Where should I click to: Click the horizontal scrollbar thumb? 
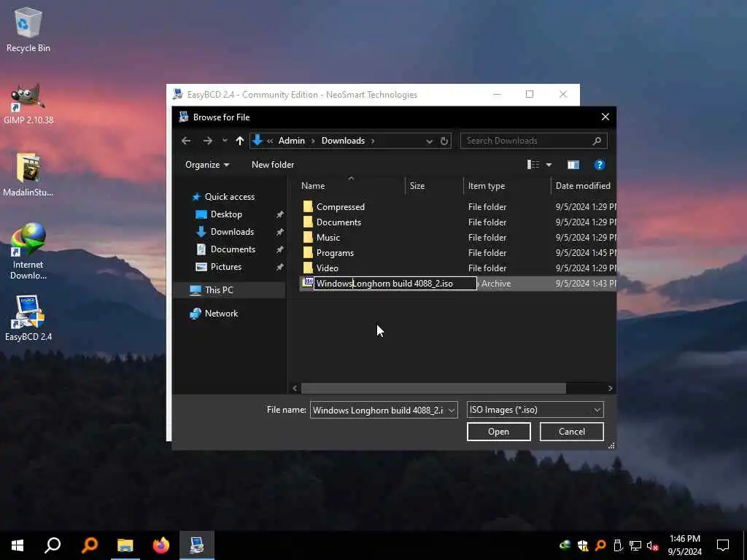pyautogui.click(x=433, y=389)
